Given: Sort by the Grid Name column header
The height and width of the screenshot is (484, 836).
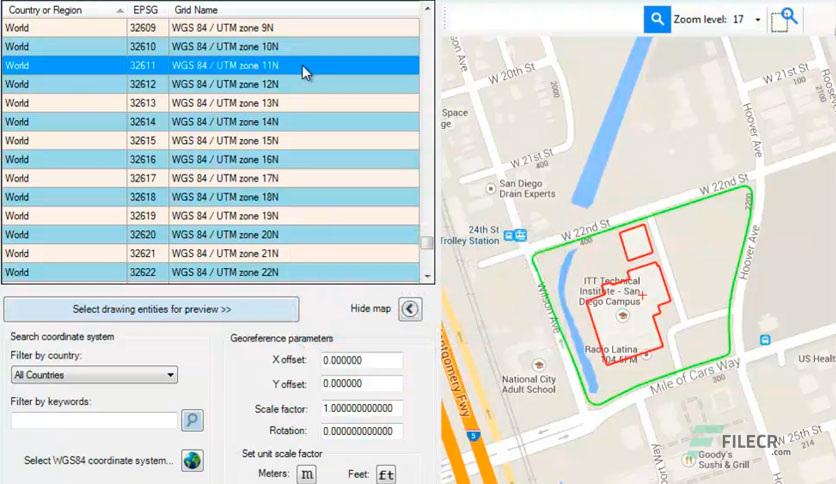Looking at the screenshot, I should [294, 10].
